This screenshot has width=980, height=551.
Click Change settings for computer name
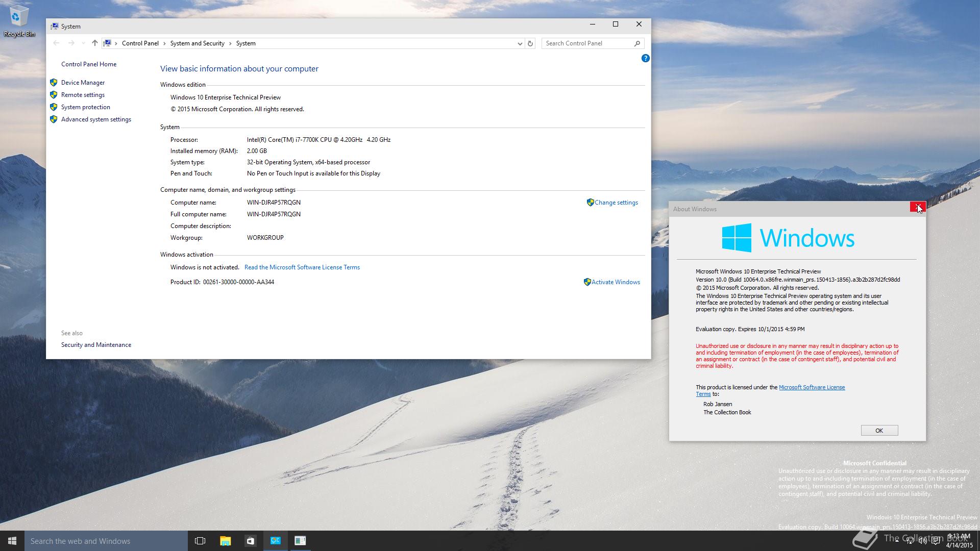tap(616, 203)
